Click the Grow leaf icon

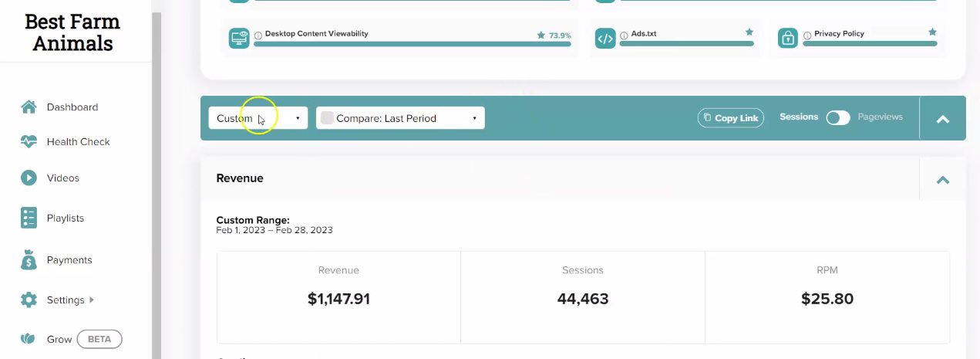coord(29,339)
